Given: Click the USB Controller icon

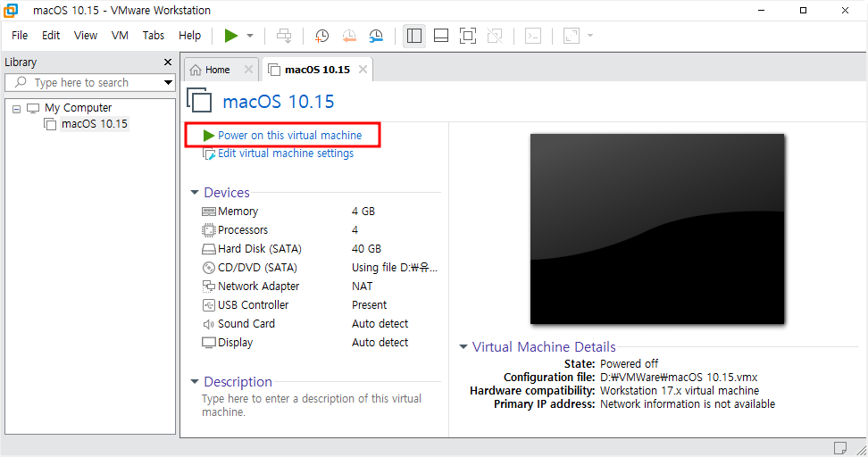Looking at the screenshot, I should [209, 305].
